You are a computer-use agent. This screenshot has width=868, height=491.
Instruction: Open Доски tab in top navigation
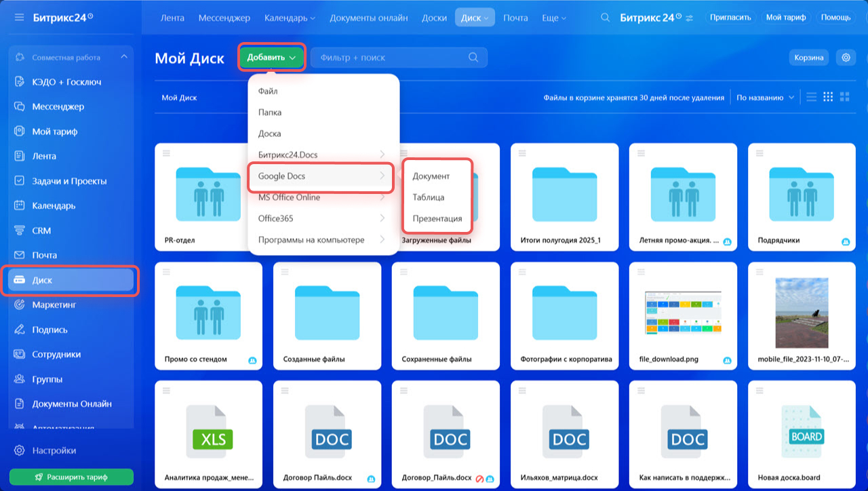point(434,18)
